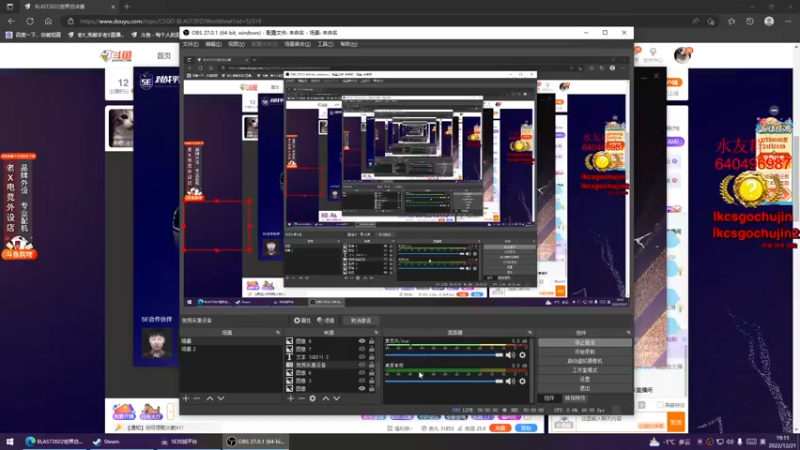Click the 停止推流 button

[585, 343]
